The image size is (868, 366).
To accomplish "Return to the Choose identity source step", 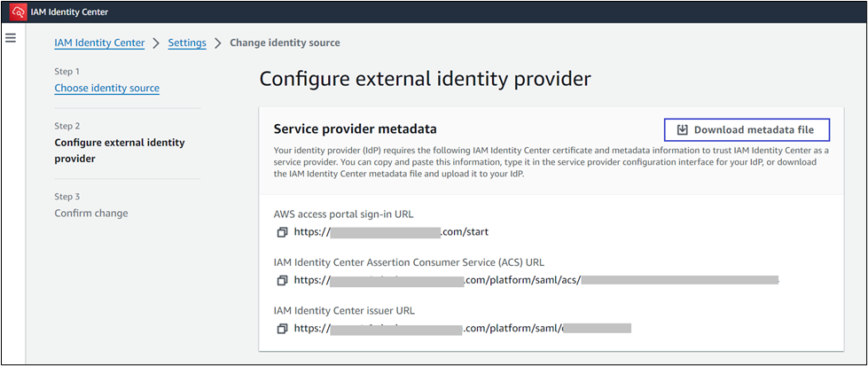I will [x=106, y=88].
